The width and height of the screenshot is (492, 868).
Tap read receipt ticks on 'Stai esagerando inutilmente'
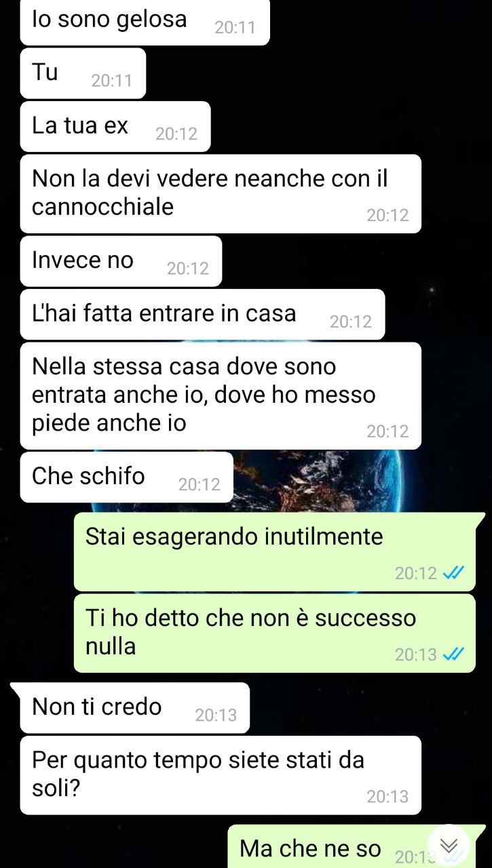click(x=453, y=573)
